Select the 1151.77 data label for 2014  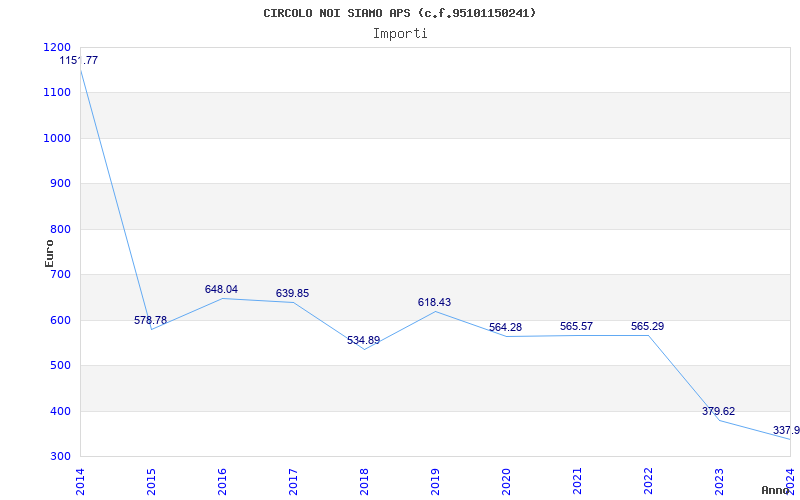pyautogui.click(x=79, y=60)
